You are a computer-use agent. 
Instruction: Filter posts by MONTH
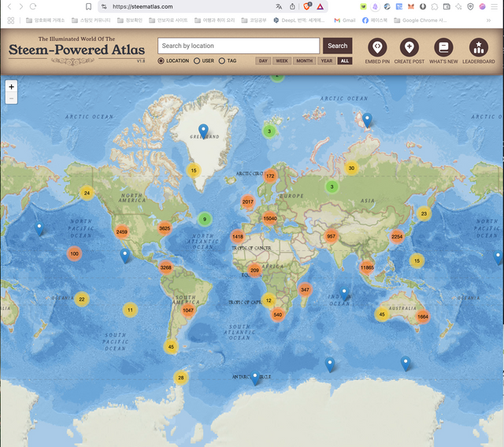tap(305, 61)
